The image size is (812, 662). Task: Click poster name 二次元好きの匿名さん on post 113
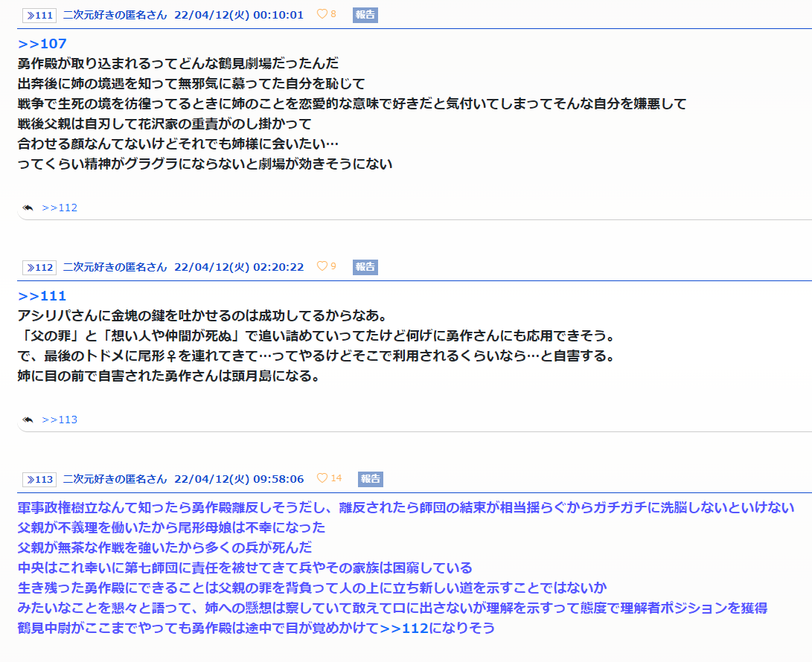coord(115,479)
